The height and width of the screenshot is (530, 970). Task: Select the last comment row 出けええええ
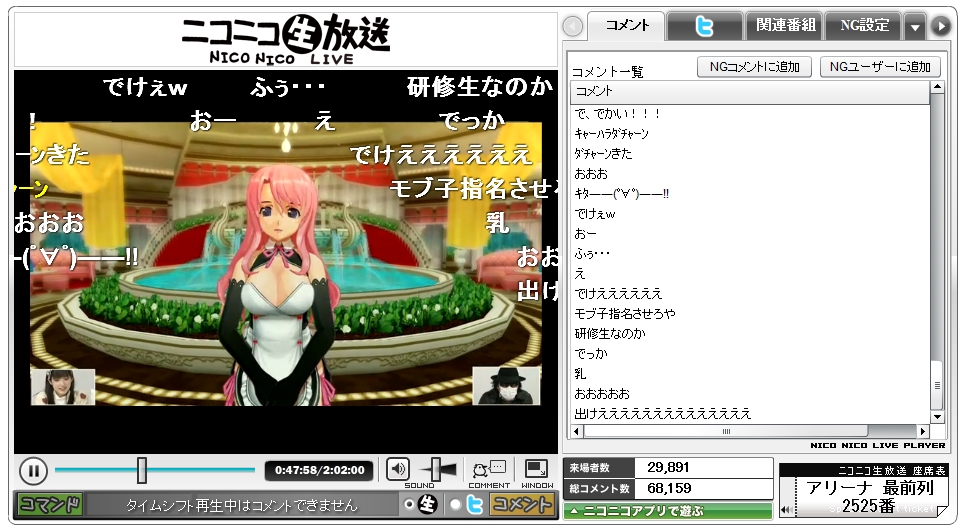tap(750, 414)
